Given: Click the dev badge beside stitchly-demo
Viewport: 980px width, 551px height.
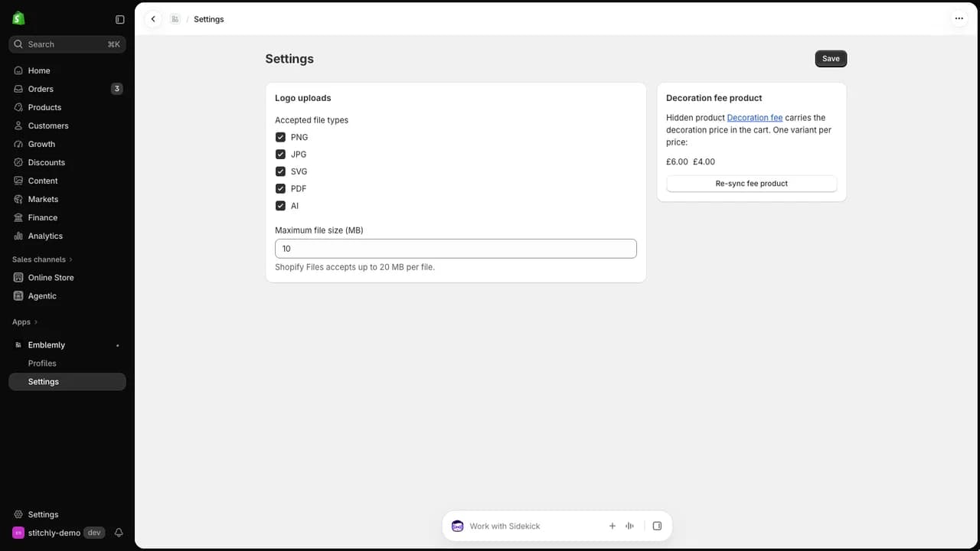Looking at the screenshot, I should click(x=94, y=533).
